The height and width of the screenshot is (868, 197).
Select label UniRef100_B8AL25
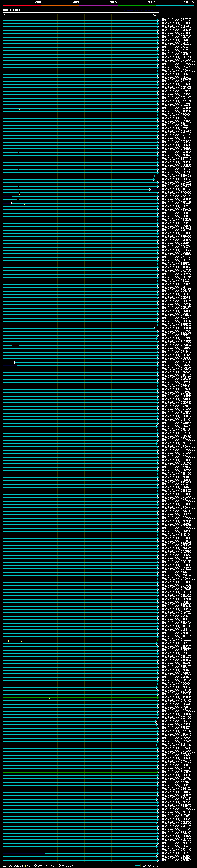click(177, 301)
